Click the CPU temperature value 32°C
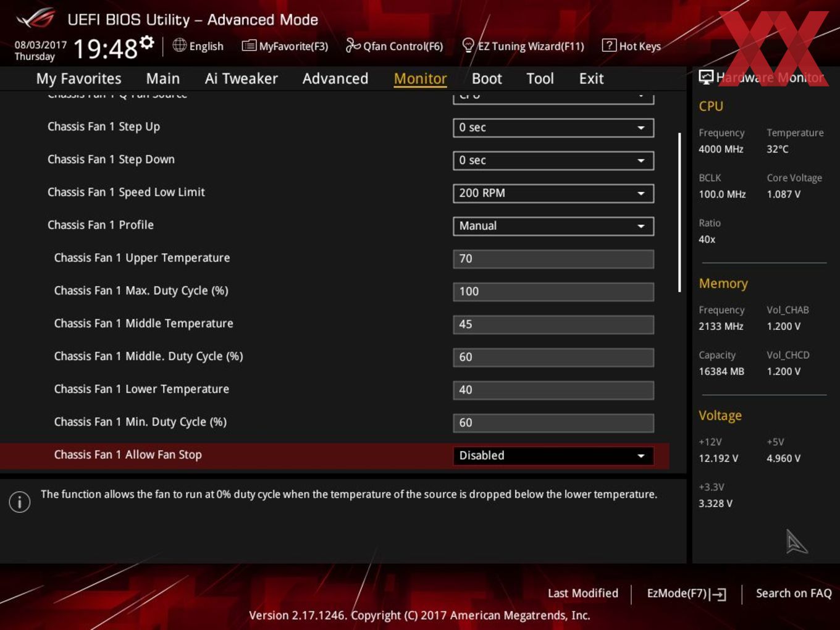The height and width of the screenshot is (630, 840). point(778,149)
